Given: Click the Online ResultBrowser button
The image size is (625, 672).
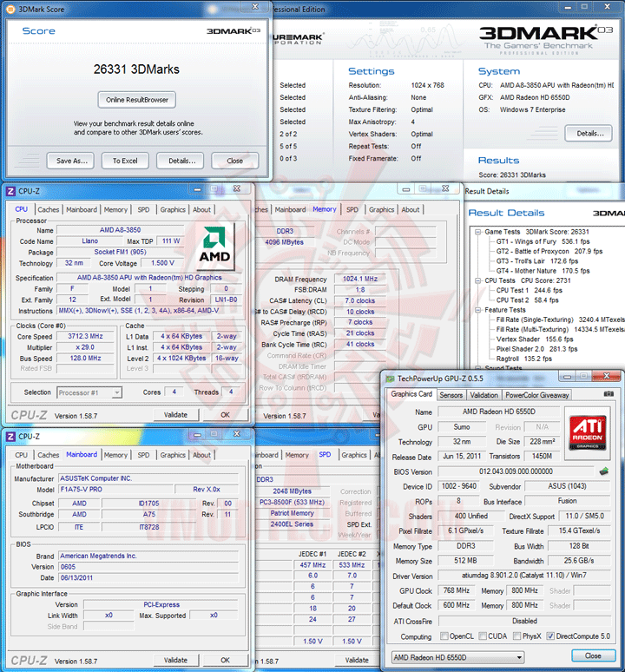Looking at the screenshot, I should [137, 100].
